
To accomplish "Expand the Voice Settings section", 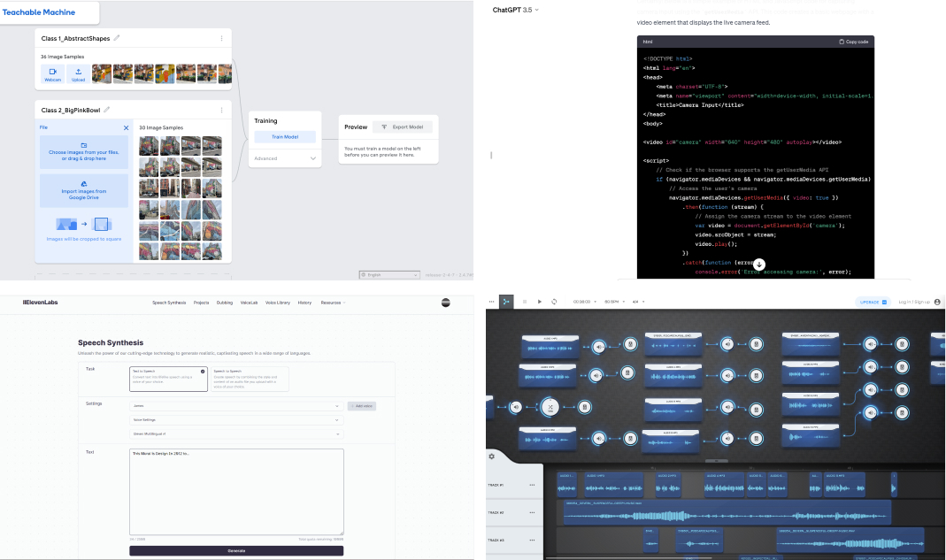I will coord(236,420).
